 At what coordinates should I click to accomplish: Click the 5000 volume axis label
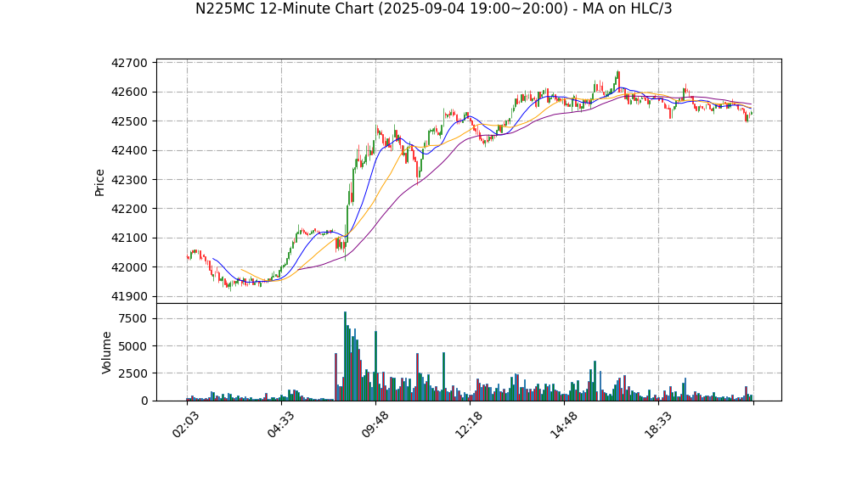tap(132, 346)
